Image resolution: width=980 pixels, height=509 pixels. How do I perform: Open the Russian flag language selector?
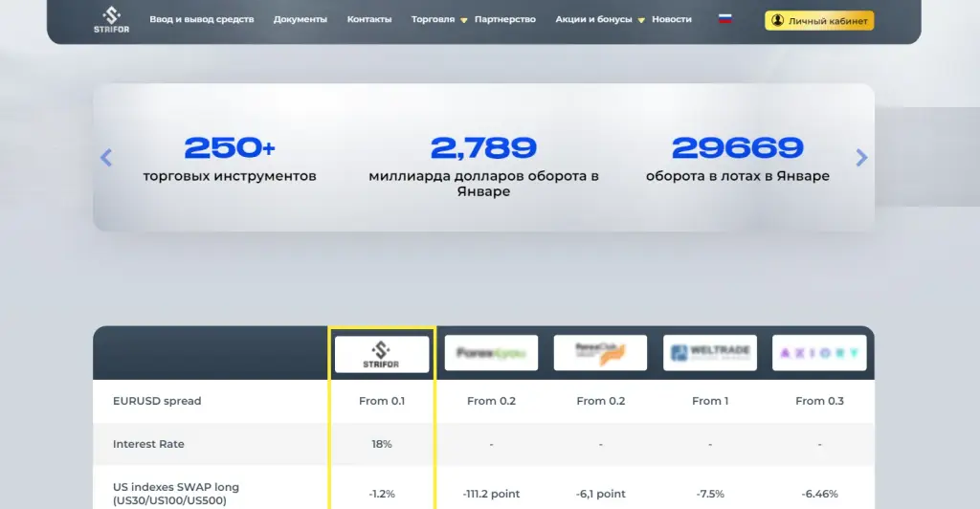coord(725,19)
